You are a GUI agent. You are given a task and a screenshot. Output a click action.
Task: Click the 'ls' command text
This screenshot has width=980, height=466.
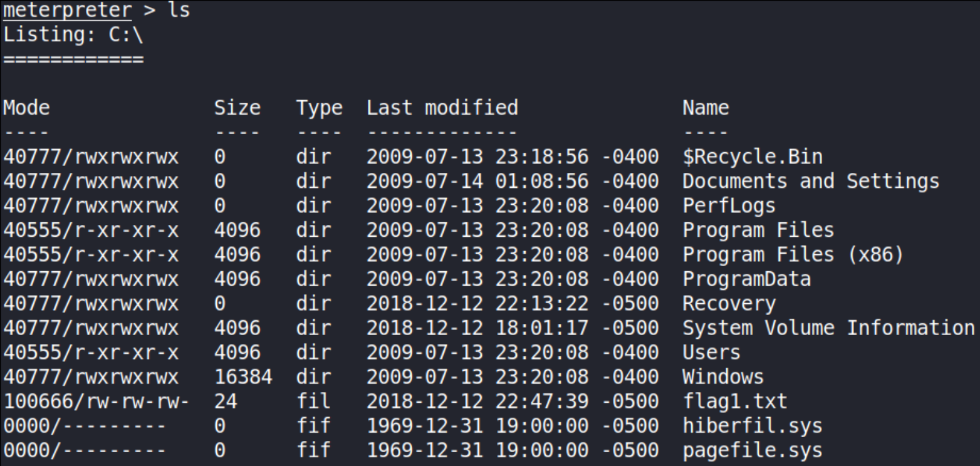[179, 11]
